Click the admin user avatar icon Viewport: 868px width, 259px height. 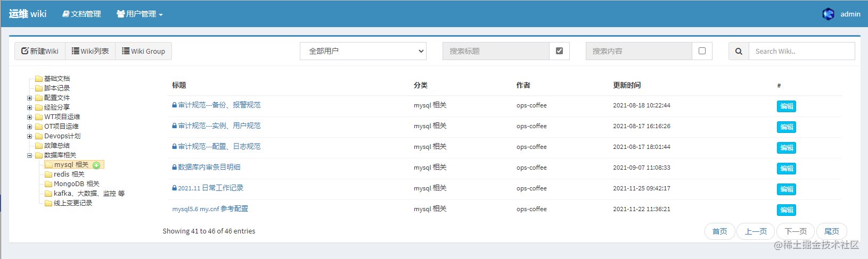point(828,14)
